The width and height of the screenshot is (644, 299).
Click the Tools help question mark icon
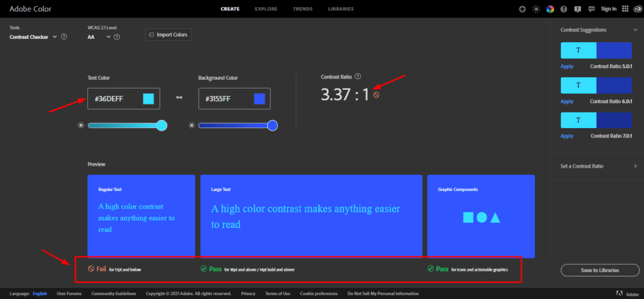64,37
